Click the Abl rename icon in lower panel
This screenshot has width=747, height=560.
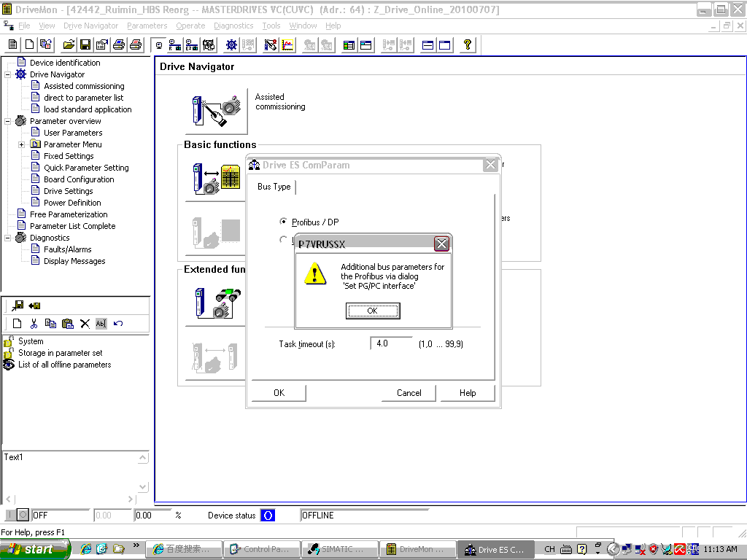pos(101,324)
